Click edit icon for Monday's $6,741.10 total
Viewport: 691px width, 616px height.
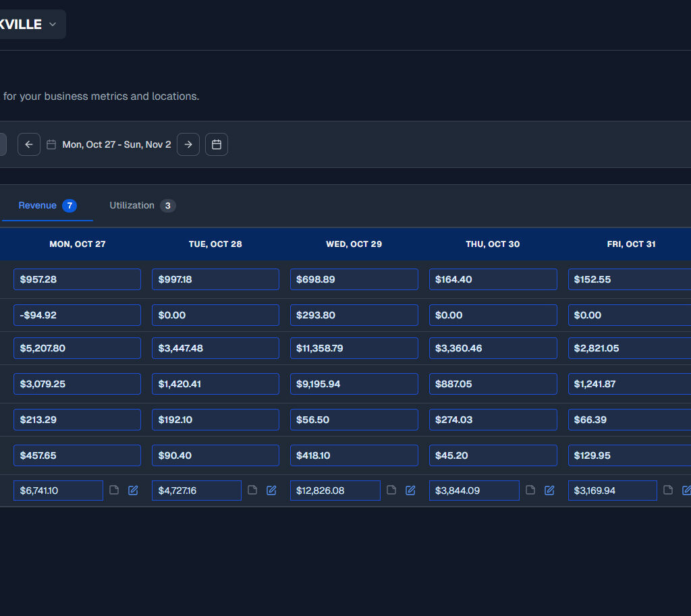133,491
